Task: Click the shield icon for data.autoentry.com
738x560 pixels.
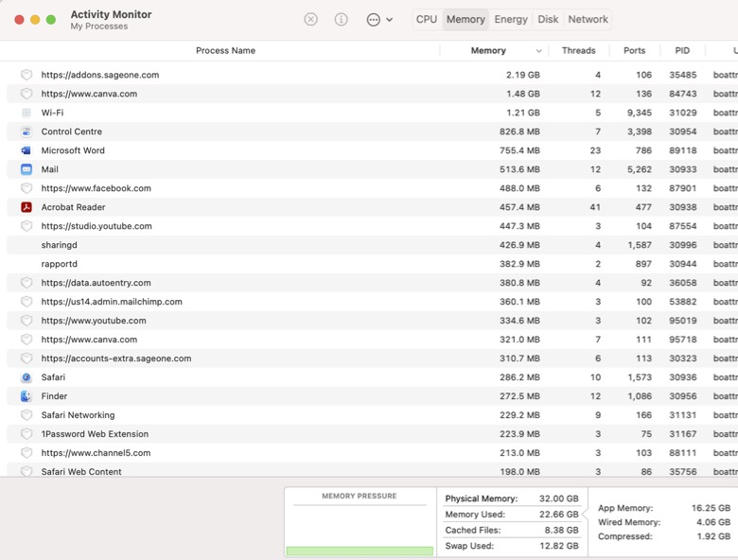Action: point(26,283)
